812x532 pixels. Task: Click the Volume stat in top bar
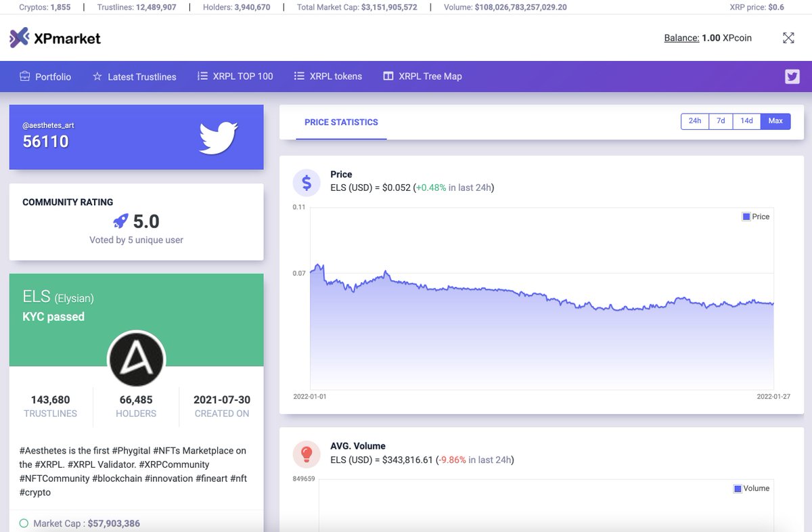tap(505, 7)
